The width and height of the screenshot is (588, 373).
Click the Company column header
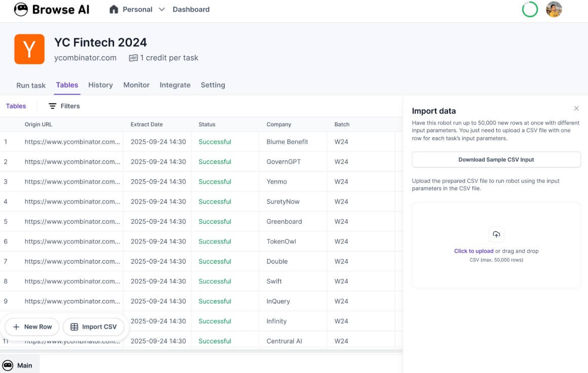click(x=279, y=125)
